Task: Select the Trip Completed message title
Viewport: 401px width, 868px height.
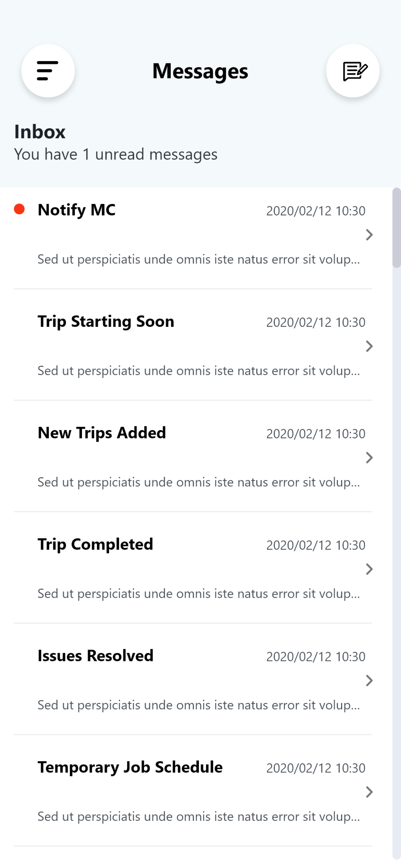Action: [x=95, y=544]
